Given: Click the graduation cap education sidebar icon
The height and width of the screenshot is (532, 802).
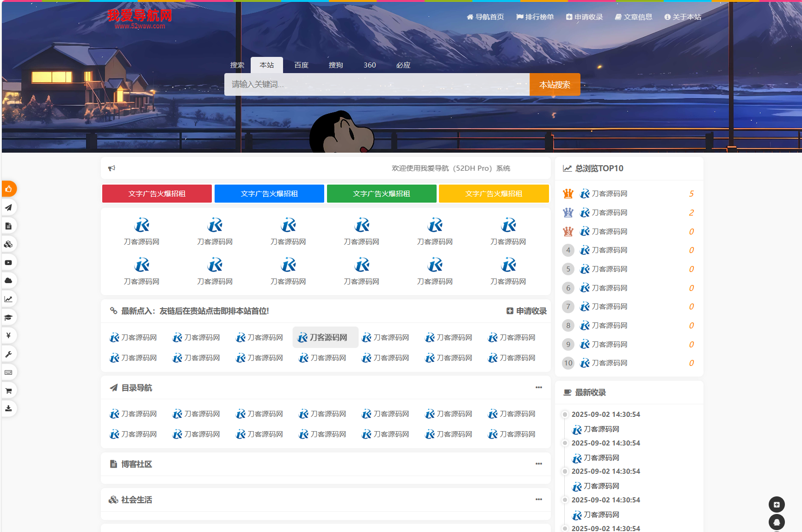Looking at the screenshot, I should 9,317.
